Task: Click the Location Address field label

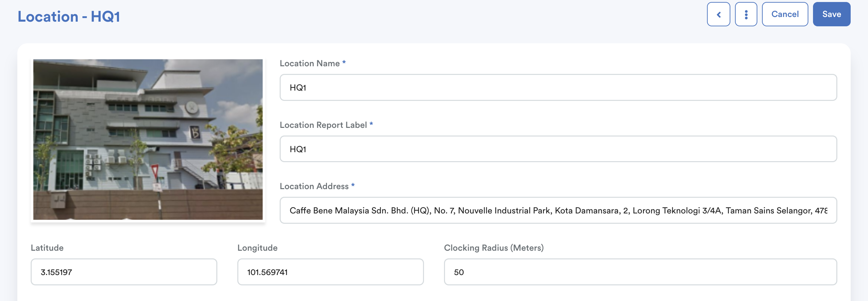Action: [x=314, y=186]
